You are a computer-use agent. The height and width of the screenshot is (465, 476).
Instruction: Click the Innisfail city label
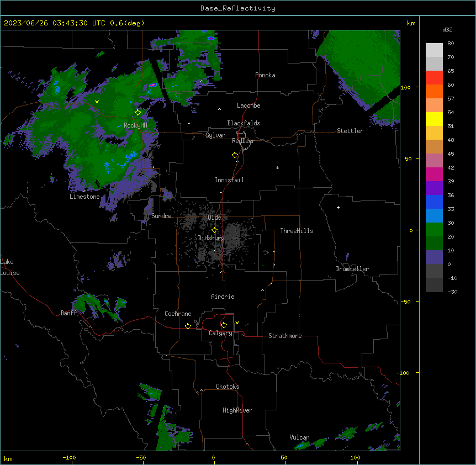click(x=229, y=180)
